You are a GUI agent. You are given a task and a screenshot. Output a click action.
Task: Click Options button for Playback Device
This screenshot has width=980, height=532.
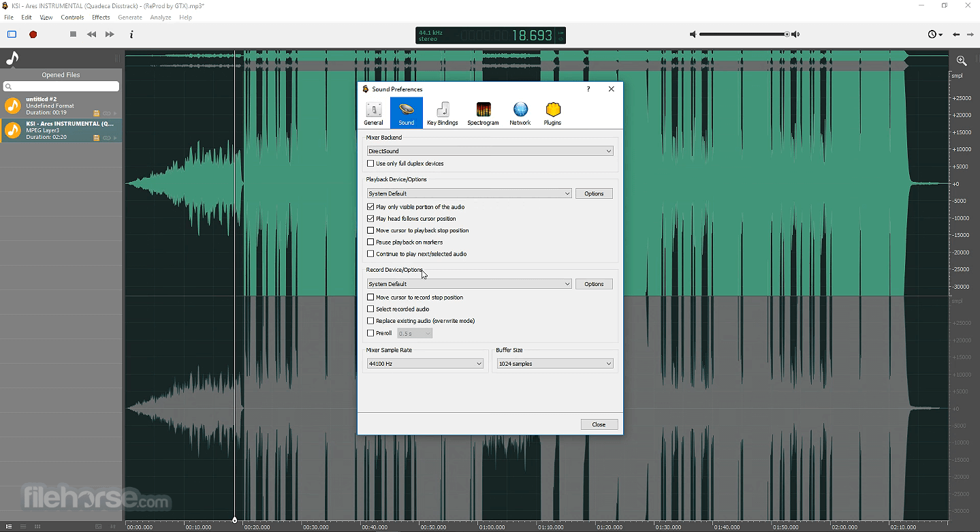(x=594, y=193)
